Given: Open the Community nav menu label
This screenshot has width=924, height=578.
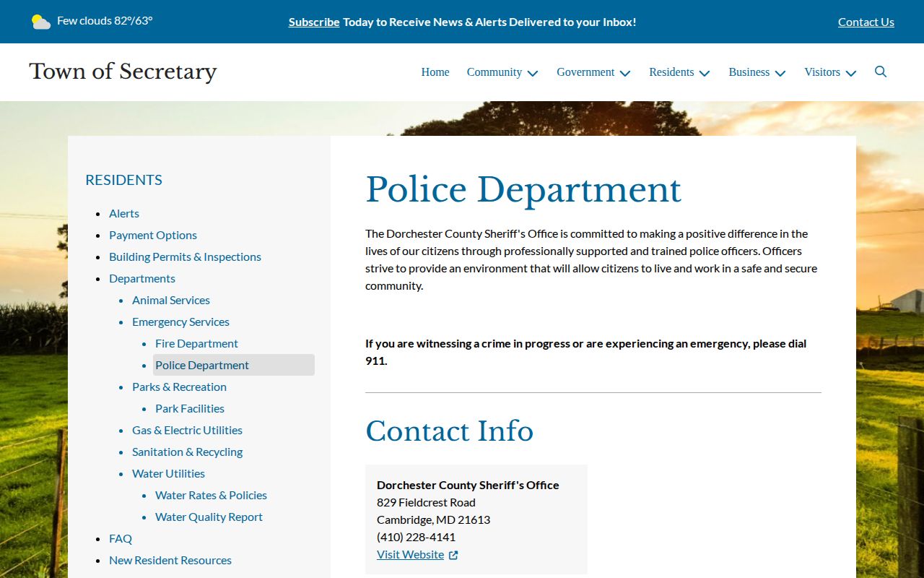Looking at the screenshot, I should (x=494, y=72).
